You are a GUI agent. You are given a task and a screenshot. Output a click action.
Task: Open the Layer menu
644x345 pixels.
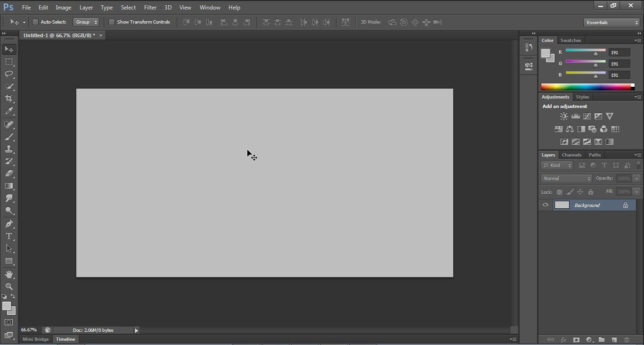tap(86, 8)
